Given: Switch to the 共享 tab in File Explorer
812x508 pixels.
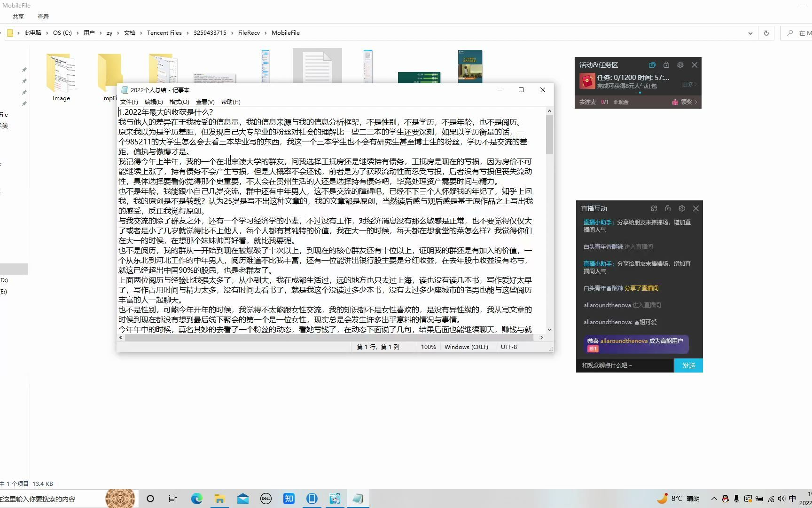Looking at the screenshot, I should pos(18,16).
